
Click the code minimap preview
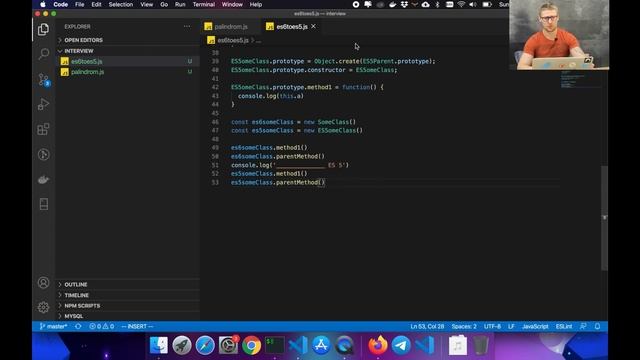[x=580, y=80]
